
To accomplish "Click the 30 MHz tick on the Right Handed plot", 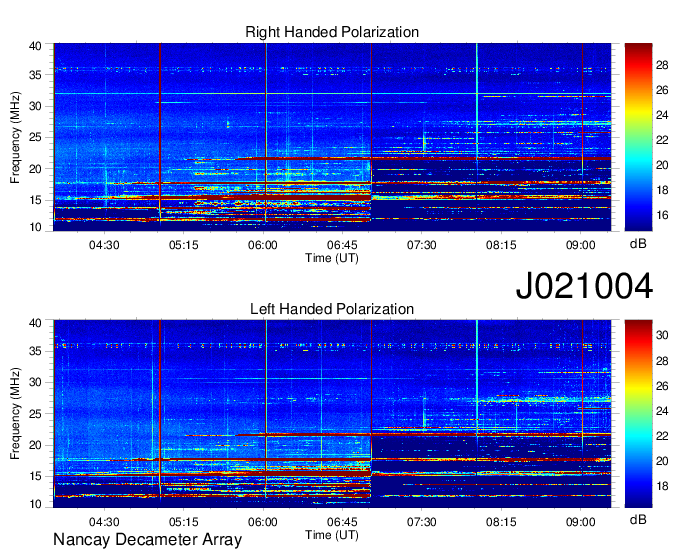I will tap(35, 106).
